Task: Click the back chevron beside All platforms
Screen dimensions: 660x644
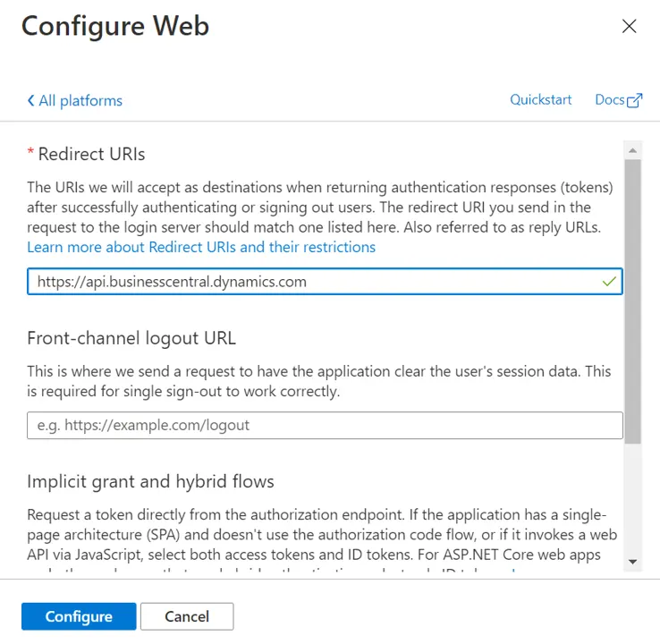Action: point(30,100)
